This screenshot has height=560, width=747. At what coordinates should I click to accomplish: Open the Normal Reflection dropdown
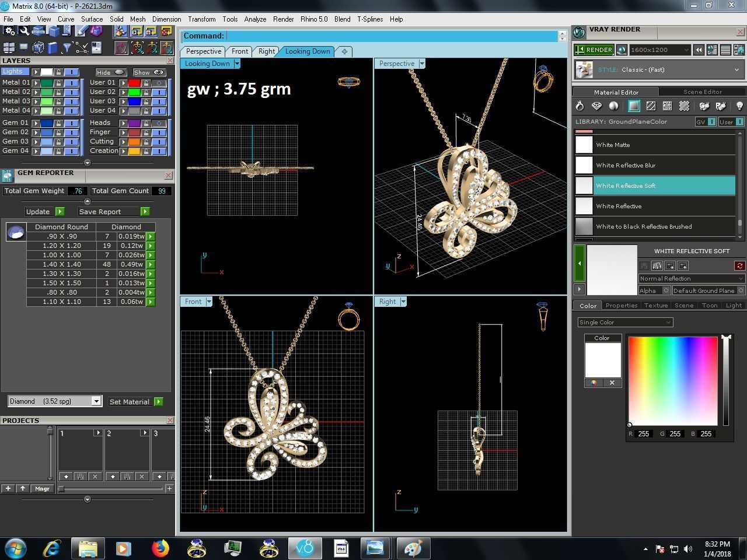pyautogui.click(x=692, y=278)
